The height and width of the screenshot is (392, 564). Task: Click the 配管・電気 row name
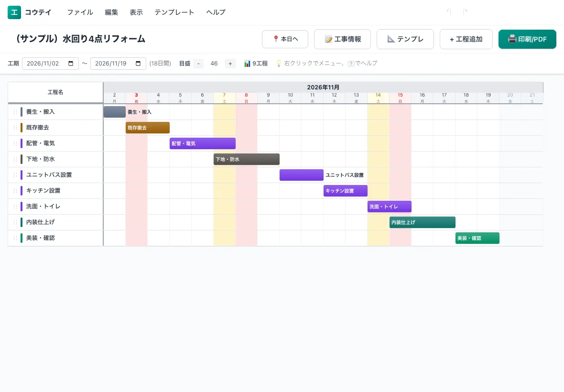40,143
